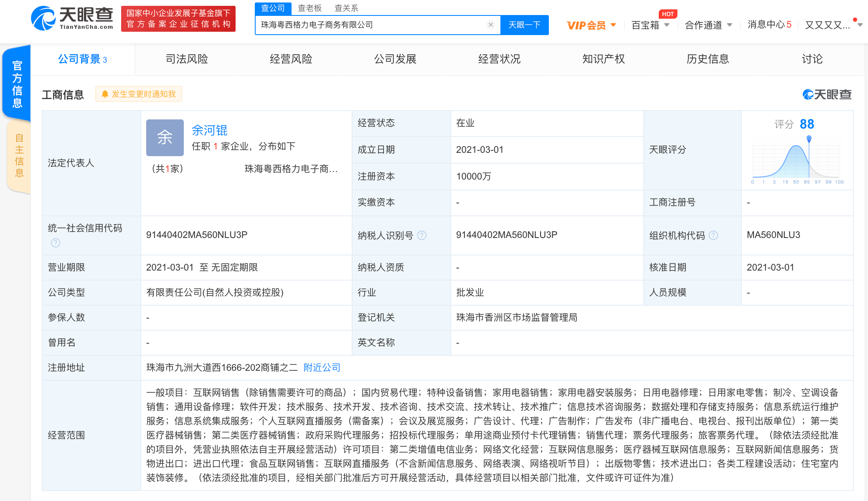Viewport: 868px width, 501px height.
Task: Click help icon beside 组织机构代码
Action: pos(713,235)
